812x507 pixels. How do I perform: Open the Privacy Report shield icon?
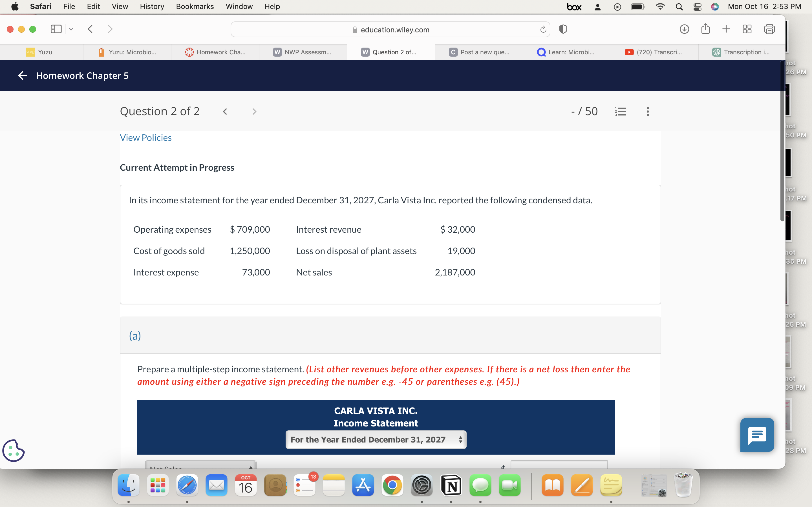pyautogui.click(x=563, y=29)
